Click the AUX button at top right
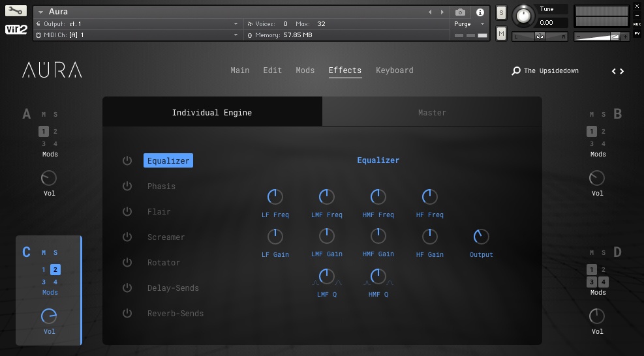 tap(637, 24)
